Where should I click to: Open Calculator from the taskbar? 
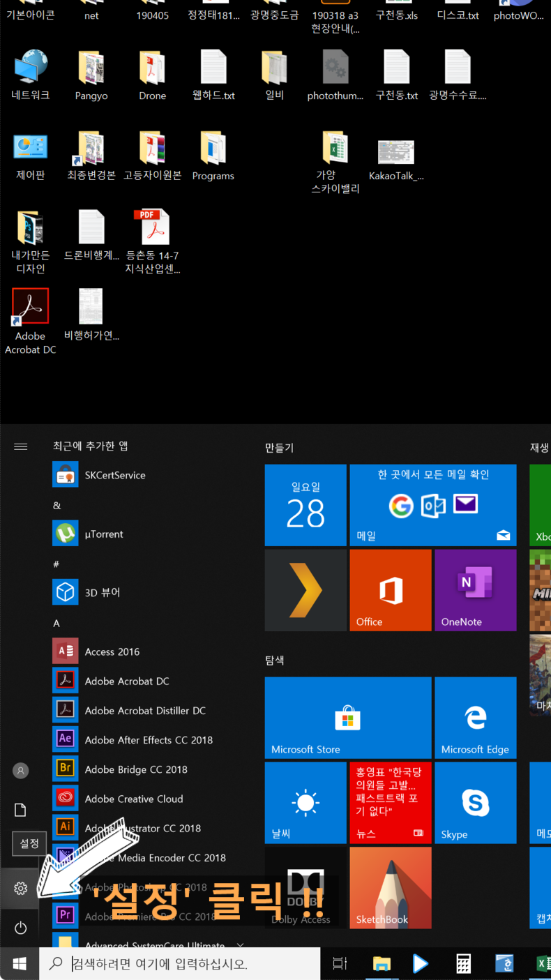click(x=463, y=964)
